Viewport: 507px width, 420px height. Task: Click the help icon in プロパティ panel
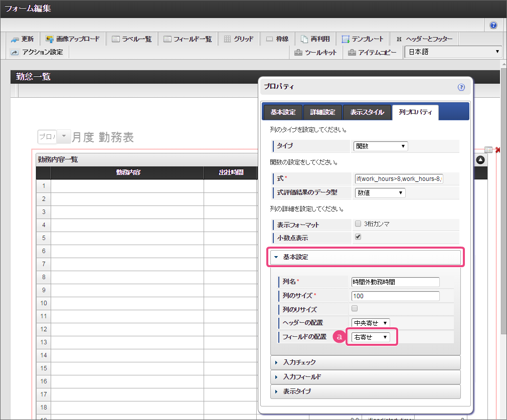[461, 87]
